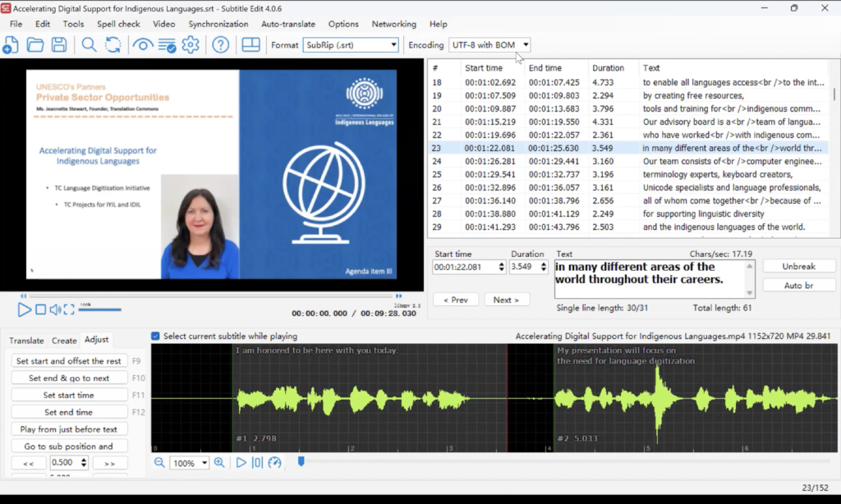Switch to the Translate tab
Image resolution: width=841 pixels, height=504 pixels.
coord(25,340)
